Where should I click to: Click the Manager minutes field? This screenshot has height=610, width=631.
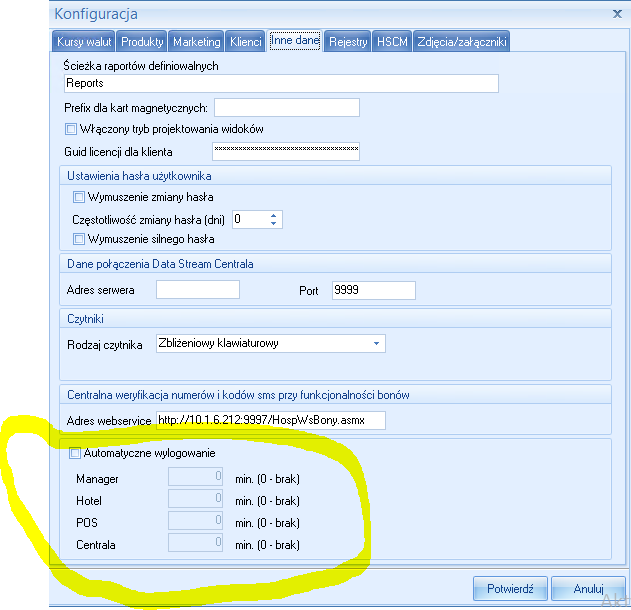195,477
